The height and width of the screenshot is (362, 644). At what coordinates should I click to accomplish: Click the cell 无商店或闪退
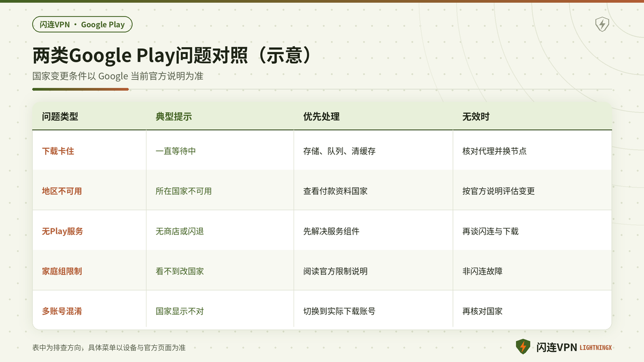click(180, 231)
